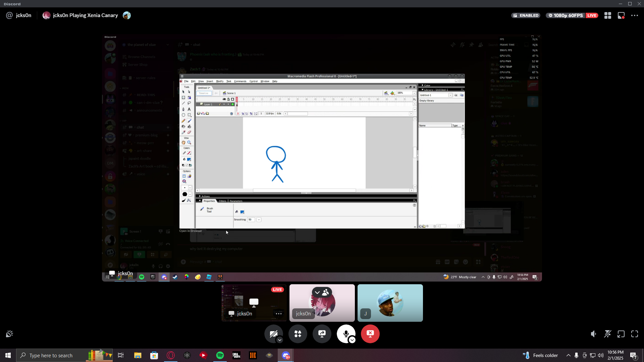Open the soundboard and activities button

(x=298, y=334)
